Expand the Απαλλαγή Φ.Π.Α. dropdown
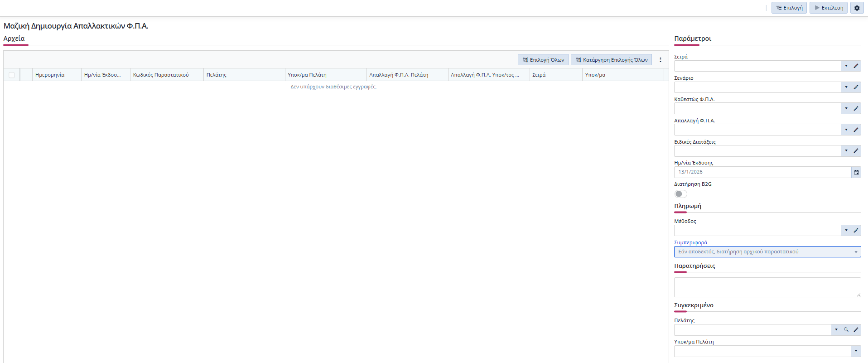 tap(846, 130)
